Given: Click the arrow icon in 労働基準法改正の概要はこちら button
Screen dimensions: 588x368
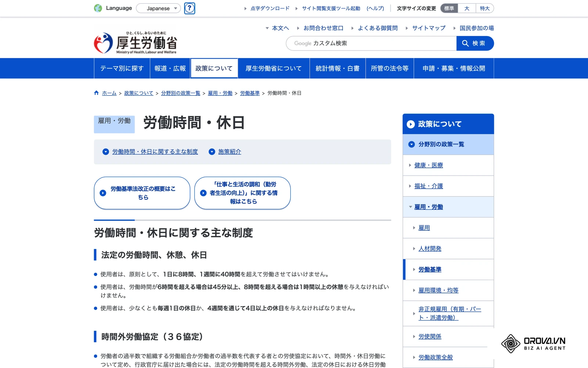Looking at the screenshot, I should tap(103, 193).
